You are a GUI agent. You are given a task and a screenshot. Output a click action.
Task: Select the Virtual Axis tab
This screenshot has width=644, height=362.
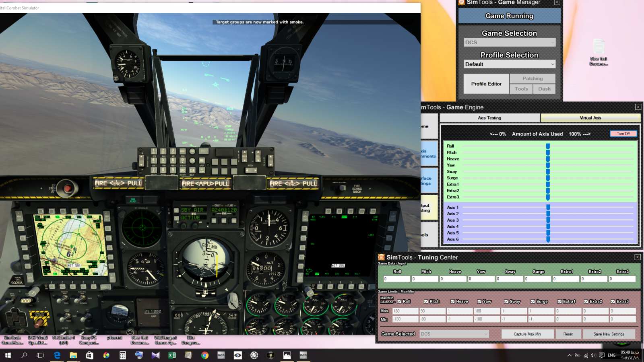click(x=590, y=118)
